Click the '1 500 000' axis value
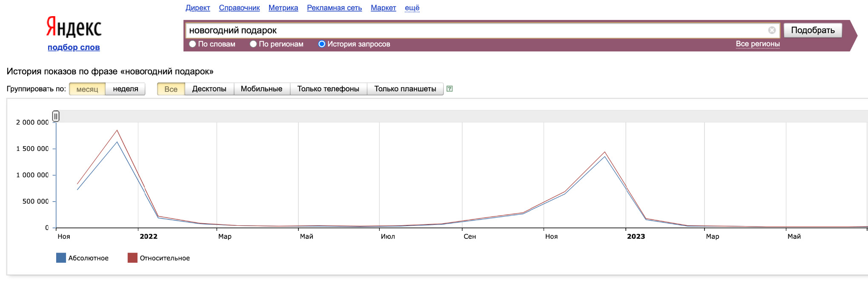Image resolution: width=868 pixels, height=281 pixels. pyautogui.click(x=32, y=149)
